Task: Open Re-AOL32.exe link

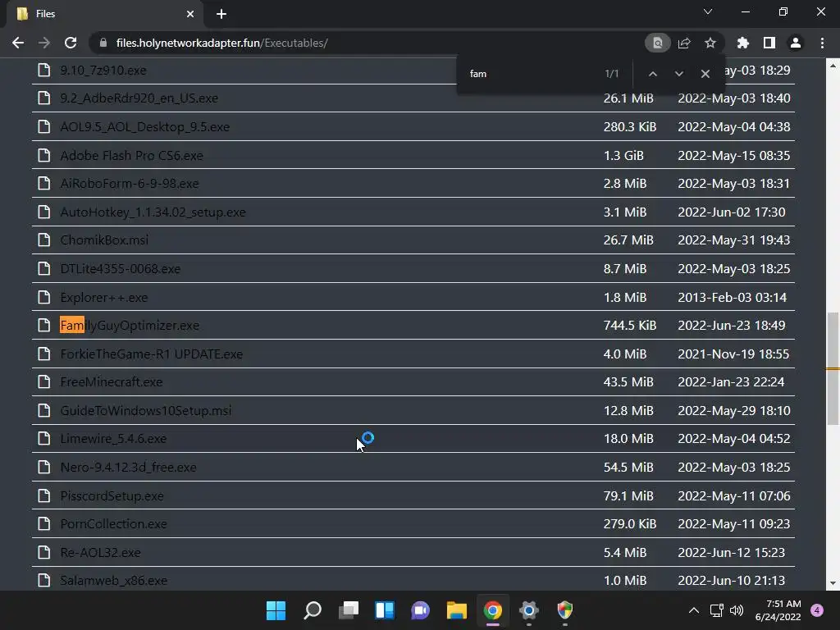Action: [100, 552]
